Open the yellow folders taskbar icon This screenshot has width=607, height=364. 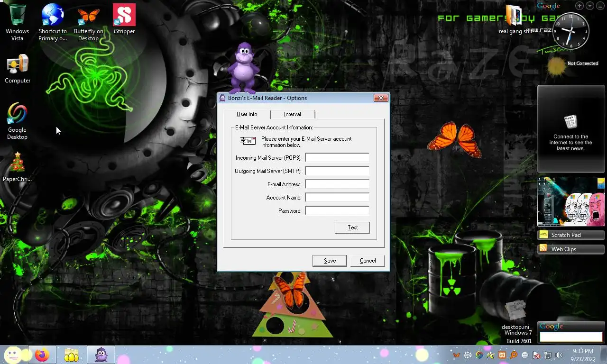click(x=71, y=355)
